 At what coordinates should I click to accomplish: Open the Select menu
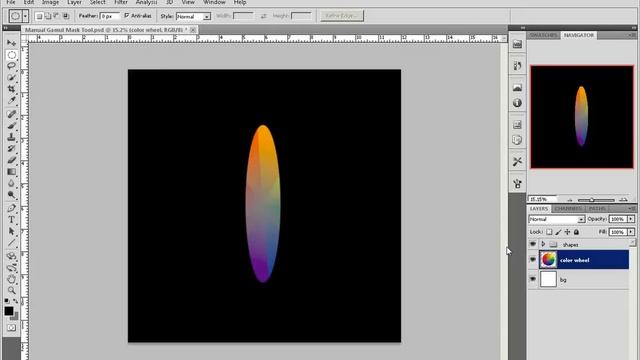point(98,2)
